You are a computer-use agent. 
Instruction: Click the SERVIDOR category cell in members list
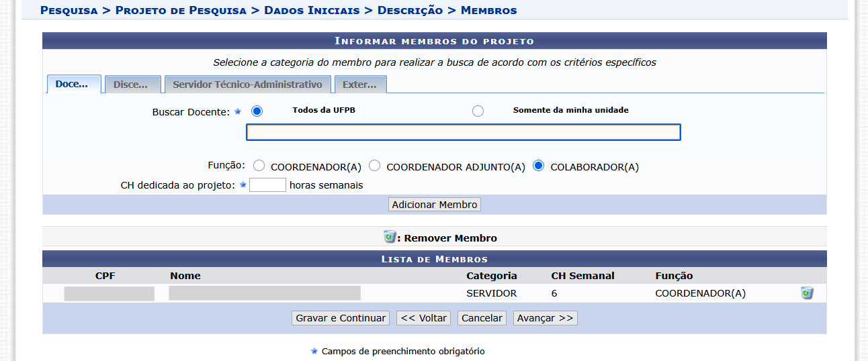coord(491,293)
